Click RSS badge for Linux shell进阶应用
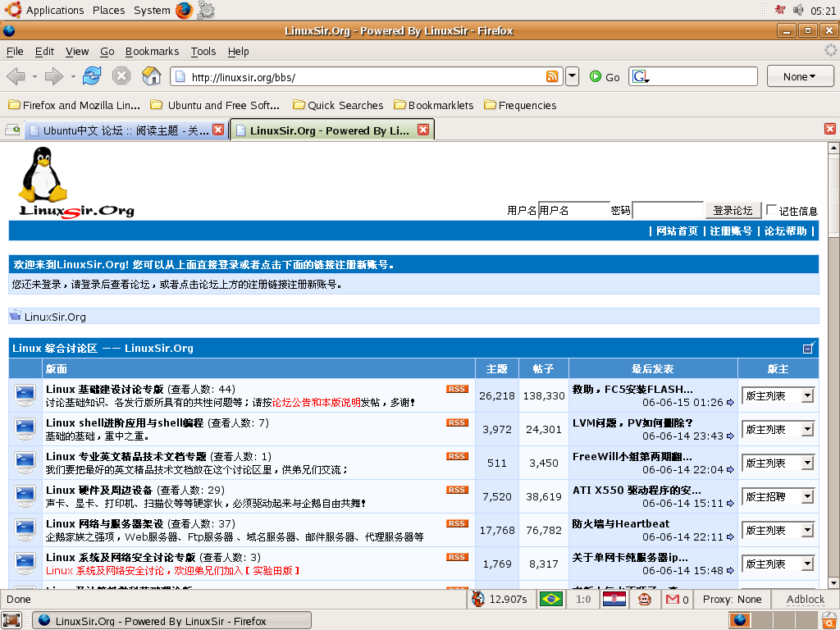Screen dimensions: 840x630 pos(457,422)
